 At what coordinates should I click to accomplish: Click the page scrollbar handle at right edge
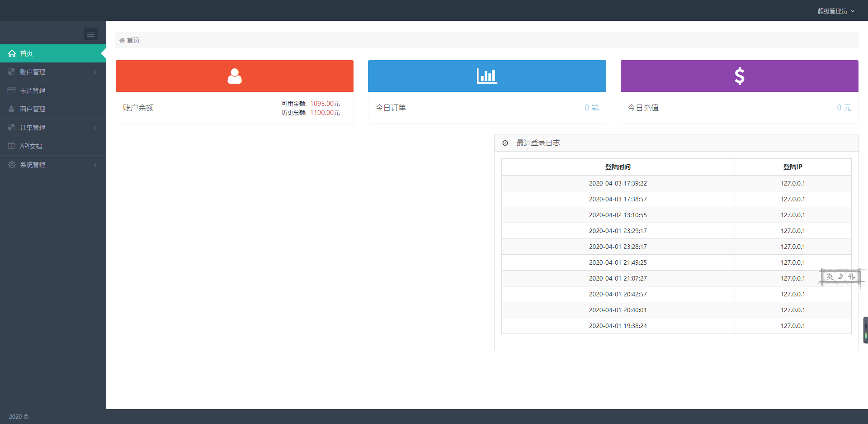pyautogui.click(x=866, y=330)
